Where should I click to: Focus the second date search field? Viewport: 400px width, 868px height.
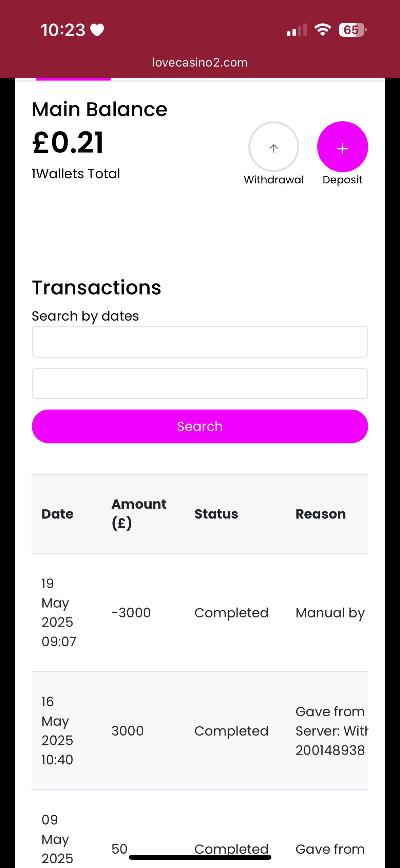tap(200, 384)
